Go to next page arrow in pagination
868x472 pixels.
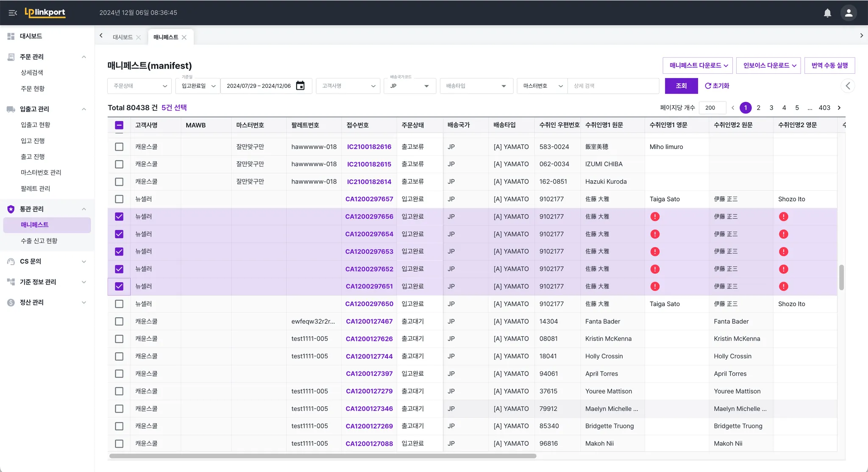pyautogui.click(x=839, y=108)
